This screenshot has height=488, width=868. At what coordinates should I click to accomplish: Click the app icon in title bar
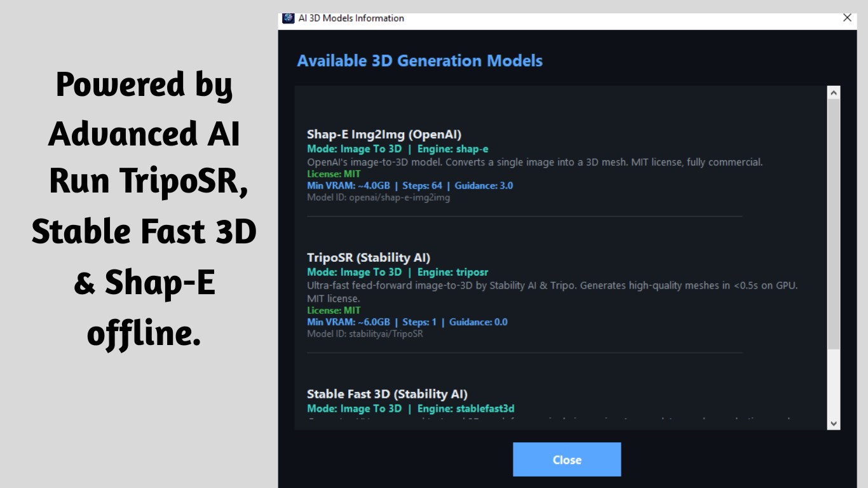pyautogui.click(x=288, y=18)
